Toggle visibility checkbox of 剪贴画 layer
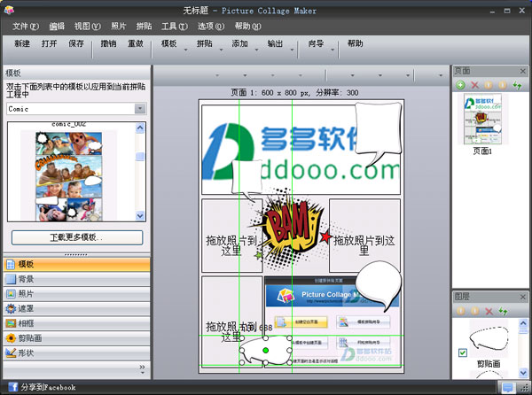The image size is (532, 395). pos(463,352)
